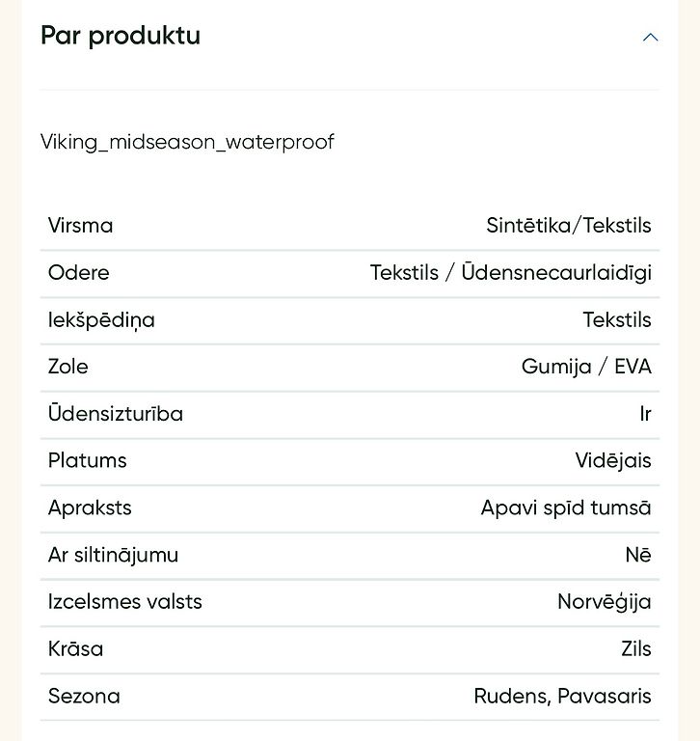Click the Norvēģija country value
The height and width of the screenshot is (741, 700).
point(605,602)
